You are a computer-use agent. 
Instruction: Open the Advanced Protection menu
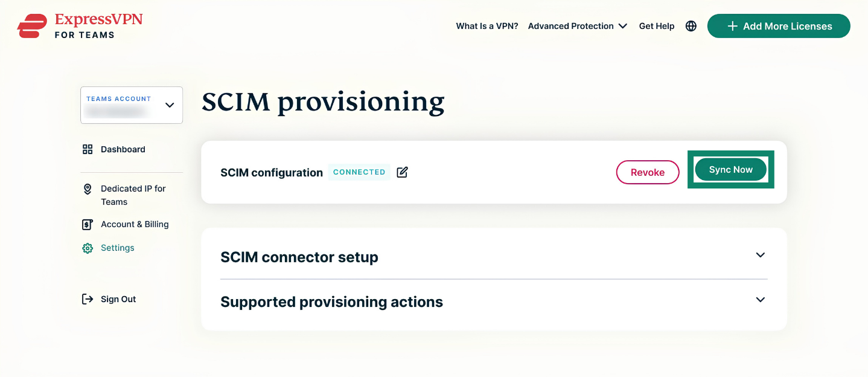[578, 26]
